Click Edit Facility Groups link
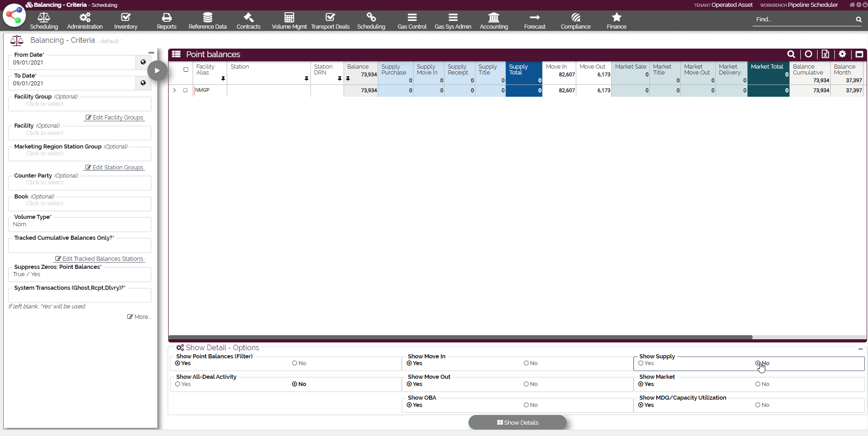Screen dimensions: 868x436 click(115, 118)
